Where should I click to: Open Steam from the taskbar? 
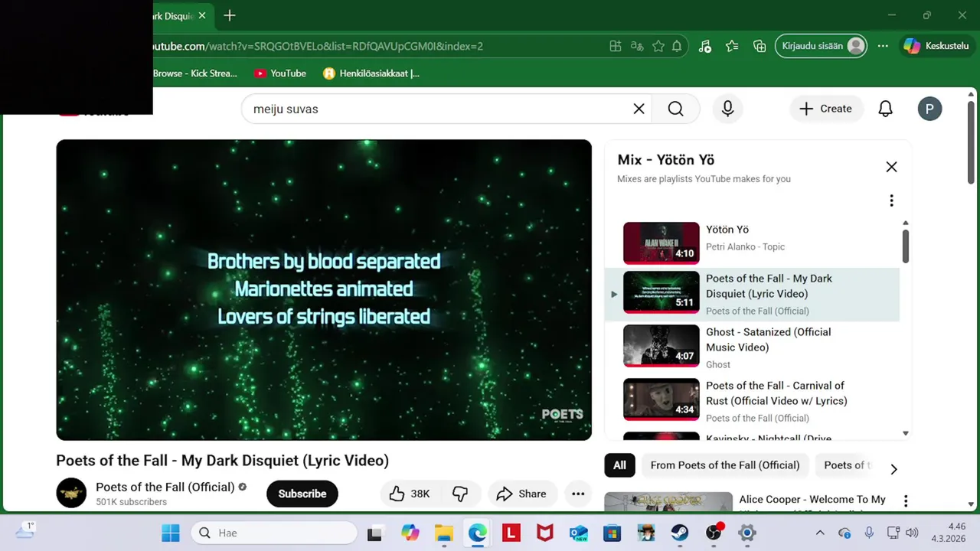point(680,533)
